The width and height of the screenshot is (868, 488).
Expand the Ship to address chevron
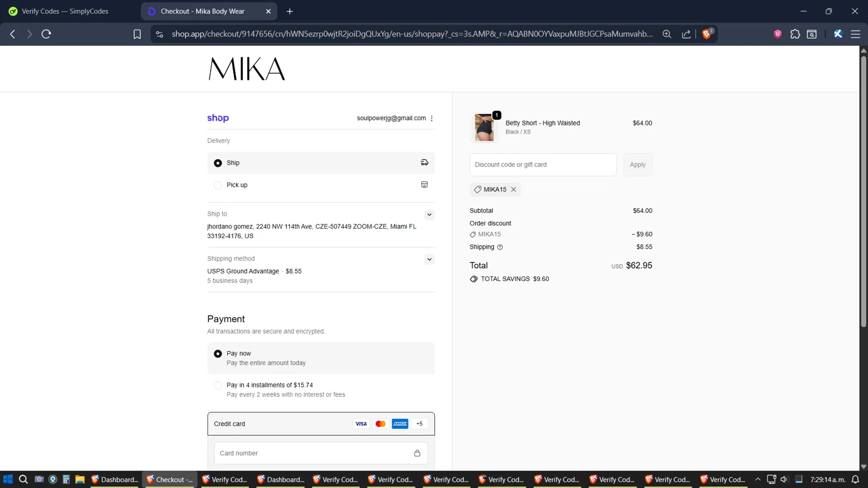pos(429,215)
